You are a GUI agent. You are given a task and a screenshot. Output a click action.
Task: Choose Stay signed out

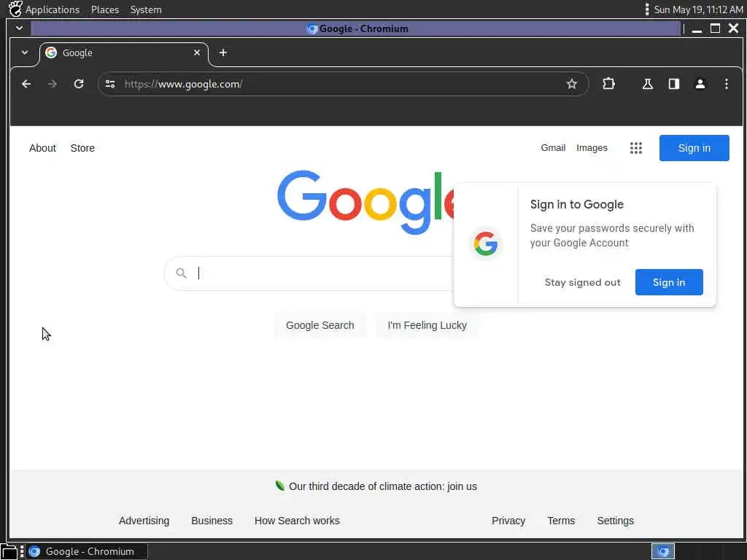pyautogui.click(x=583, y=282)
